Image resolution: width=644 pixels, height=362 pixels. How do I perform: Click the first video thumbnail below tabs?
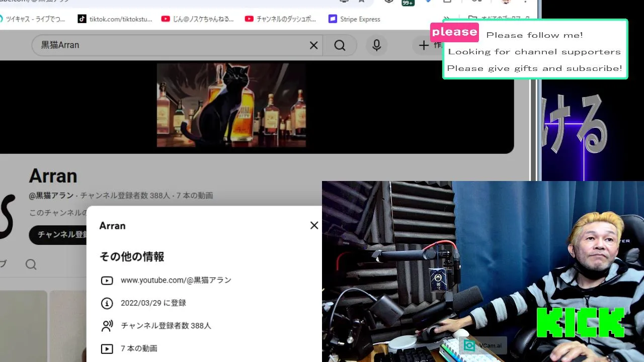(x=24, y=326)
